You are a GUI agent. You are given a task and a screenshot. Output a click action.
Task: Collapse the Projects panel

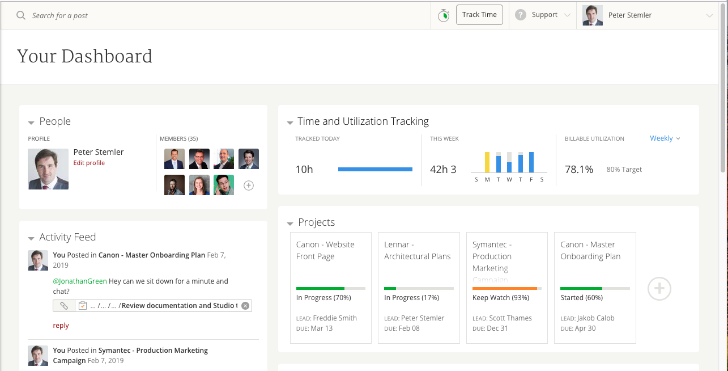(290, 223)
